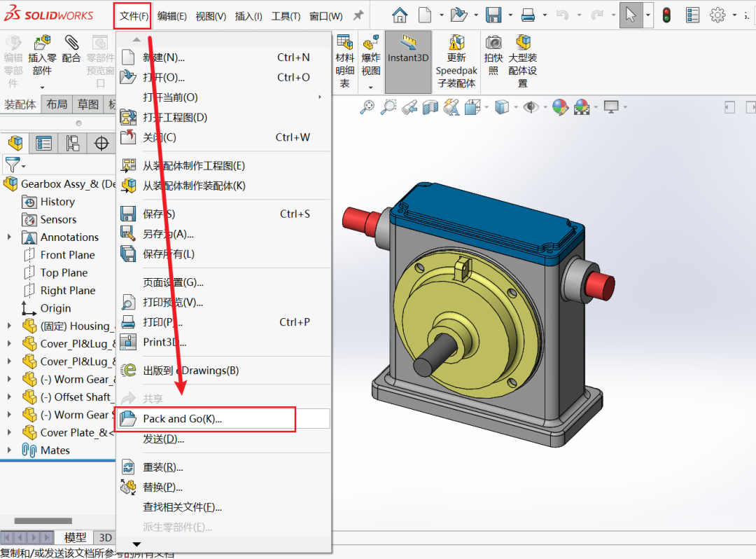The height and width of the screenshot is (559, 756).
Task: Click the Home icon in top toolbar
Action: 400,15
